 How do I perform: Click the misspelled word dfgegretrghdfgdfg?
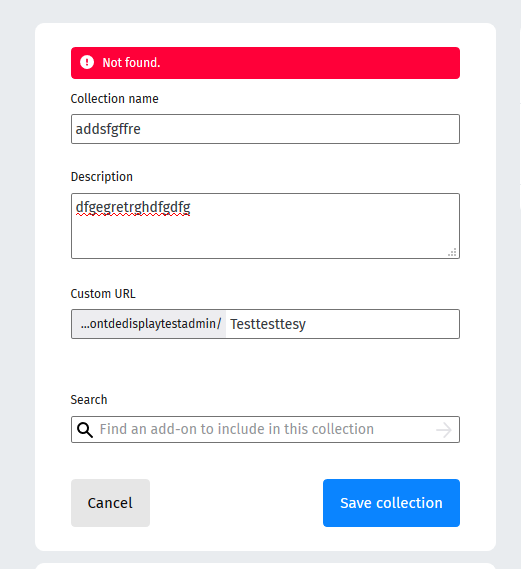click(x=133, y=208)
